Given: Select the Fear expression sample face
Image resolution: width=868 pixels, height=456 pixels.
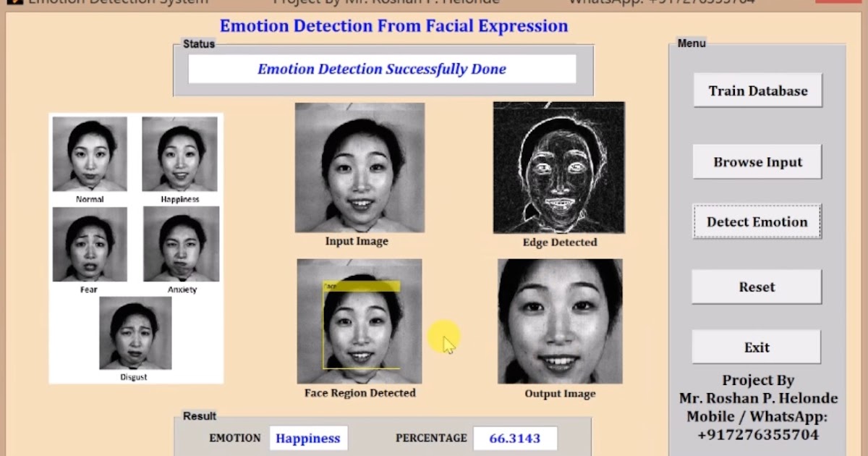Looking at the screenshot, I should [88, 245].
